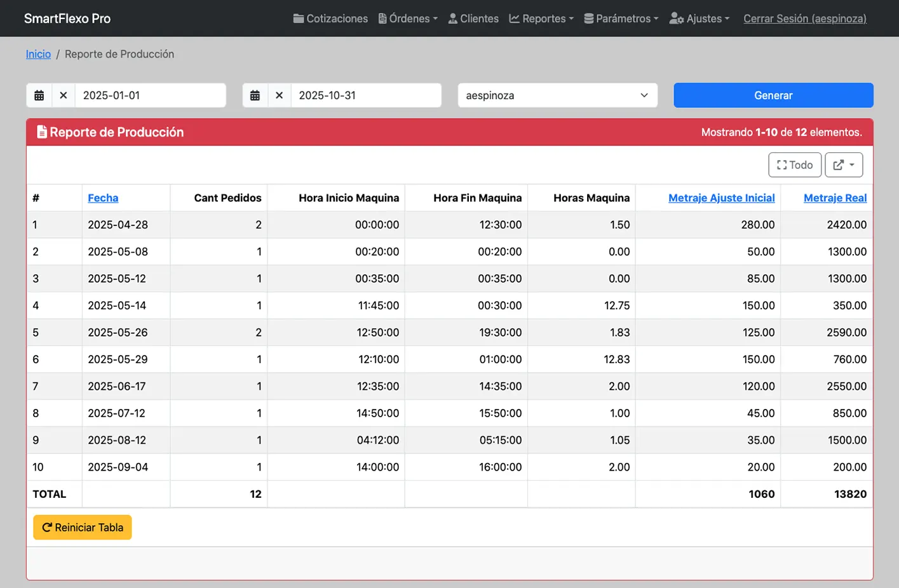
Task: Go to Cotizaciones in the navbar
Action: [x=330, y=18]
